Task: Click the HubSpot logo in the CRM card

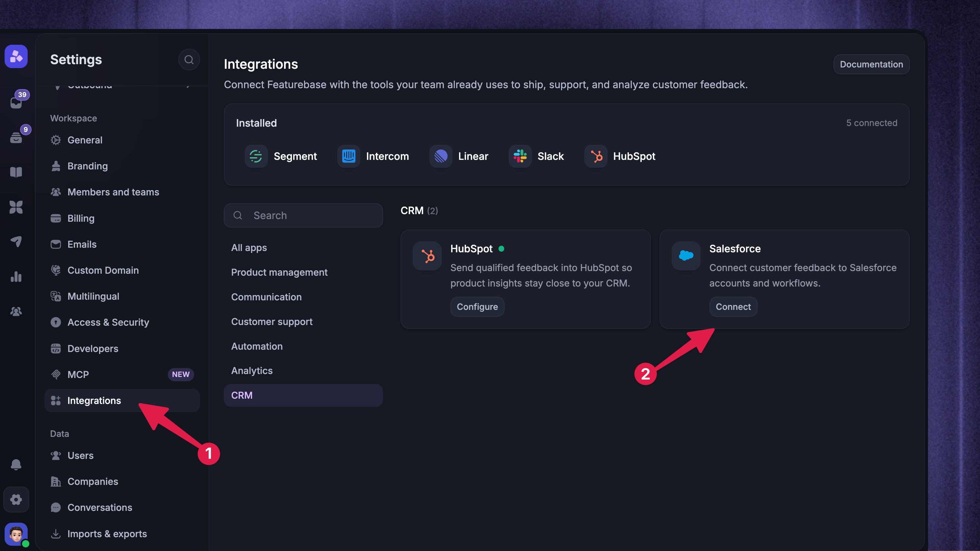Action: (427, 256)
